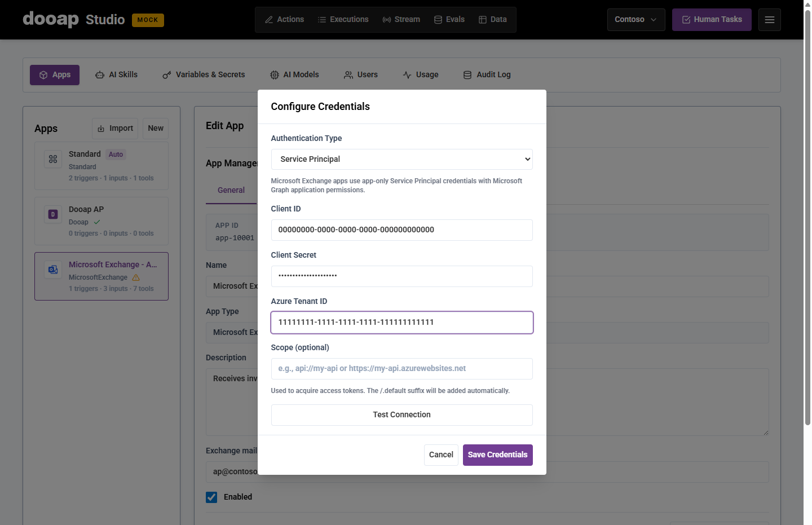Cancel the credentials dialog

441,455
